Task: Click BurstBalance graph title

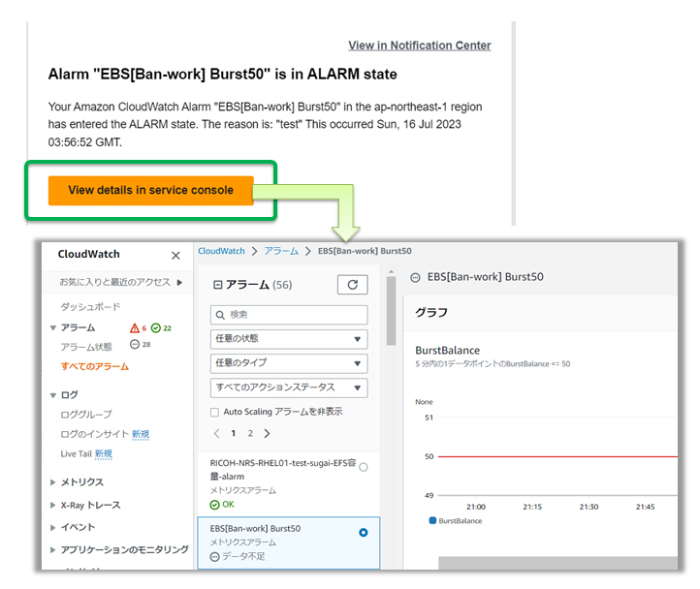Action: 447,351
